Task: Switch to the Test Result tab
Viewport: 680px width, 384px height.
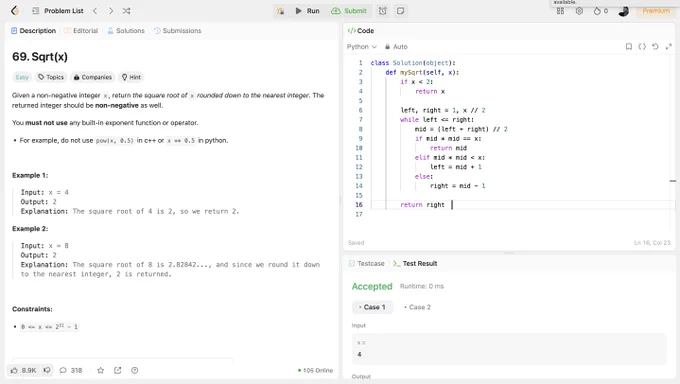Action: (x=415, y=263)
